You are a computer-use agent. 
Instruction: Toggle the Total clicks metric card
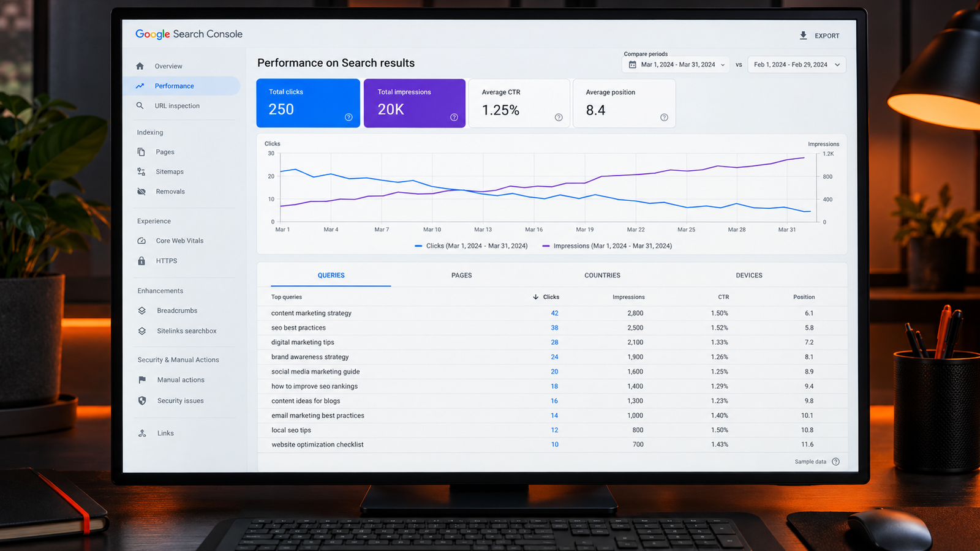tap(308, 103)
